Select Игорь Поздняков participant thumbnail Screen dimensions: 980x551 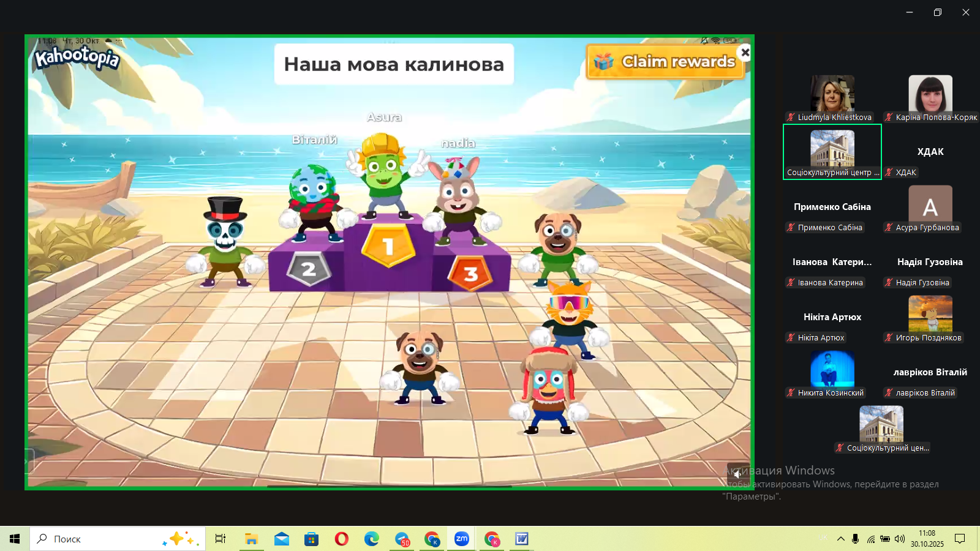click(930, 314)
